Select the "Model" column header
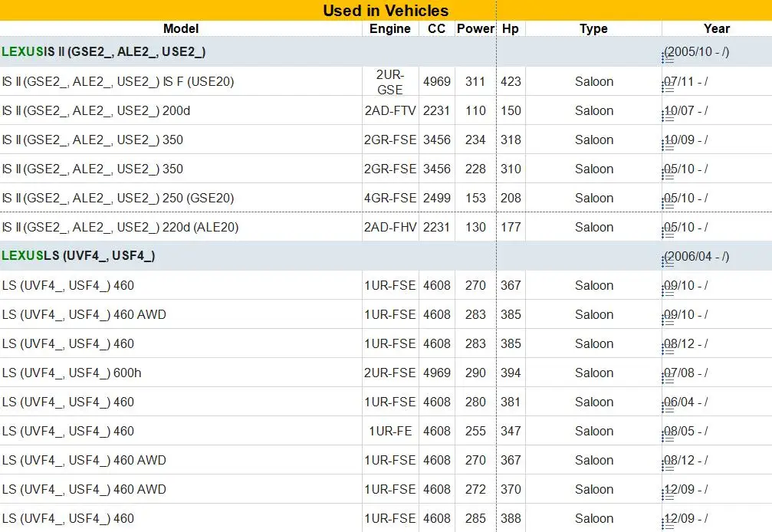The image size is (772, 532). pos(181,28)
